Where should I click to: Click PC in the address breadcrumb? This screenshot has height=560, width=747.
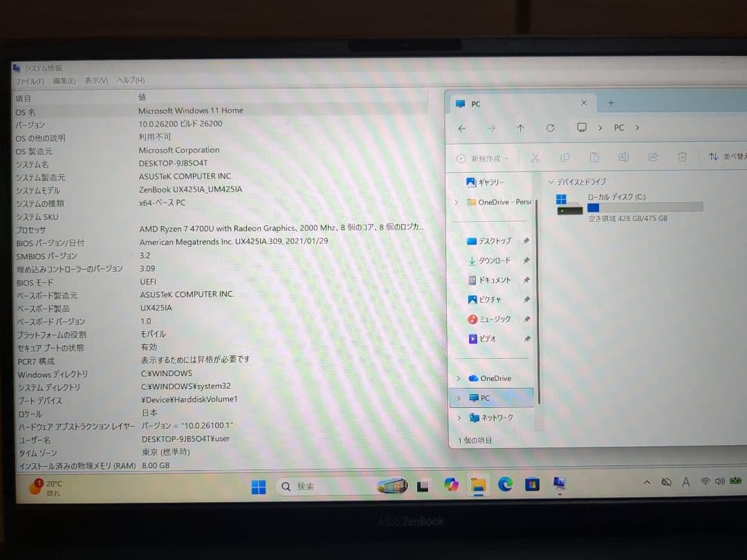619,128
